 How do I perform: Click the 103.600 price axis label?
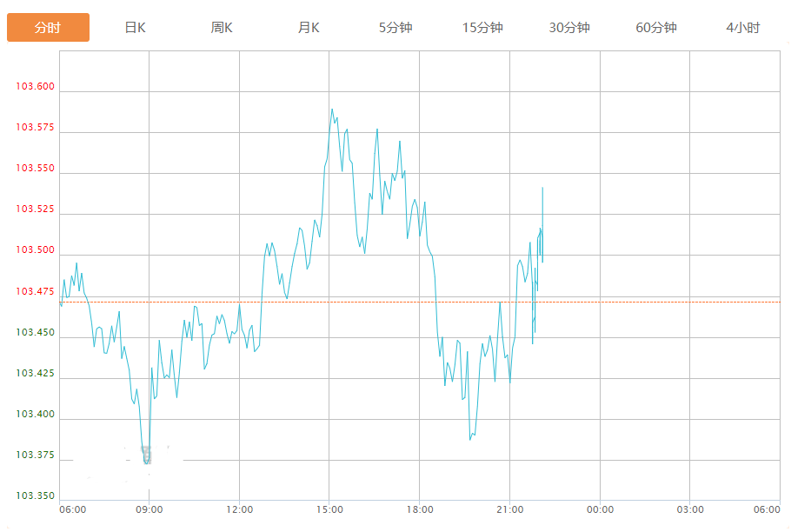(x=35, y=87)
